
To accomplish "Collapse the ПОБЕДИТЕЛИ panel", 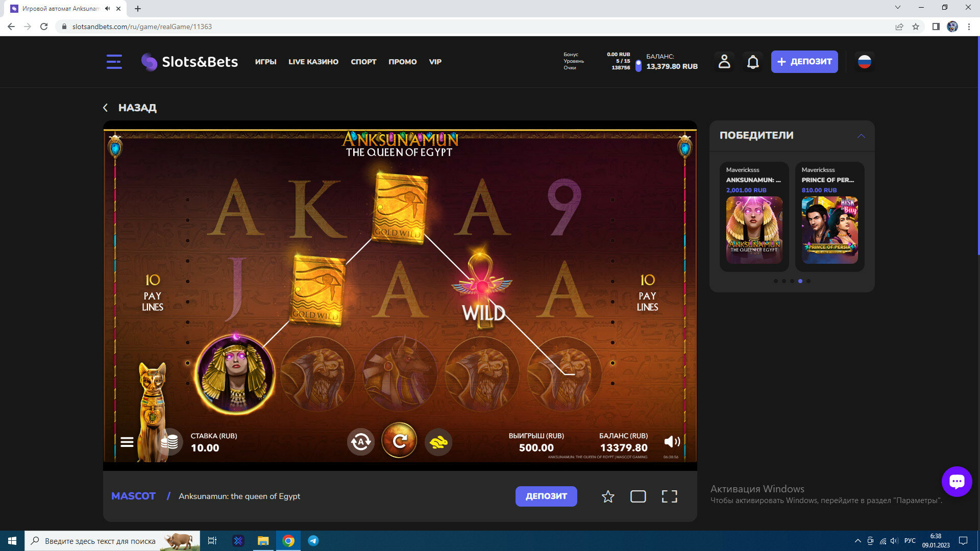I will 861,136.
